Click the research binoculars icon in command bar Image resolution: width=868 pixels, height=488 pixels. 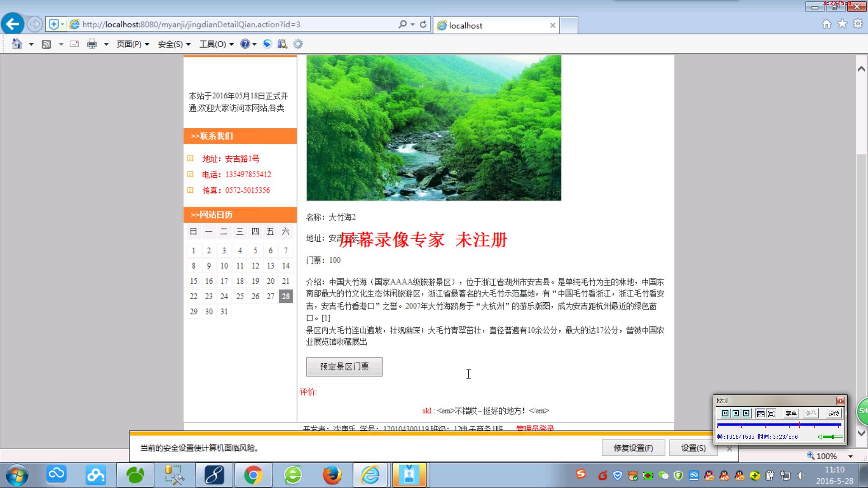[283, 44]
